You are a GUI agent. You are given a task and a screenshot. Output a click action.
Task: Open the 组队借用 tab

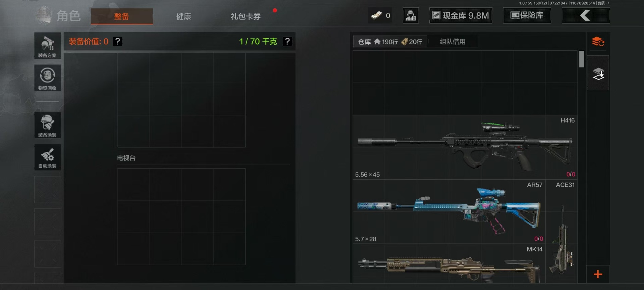452,42
